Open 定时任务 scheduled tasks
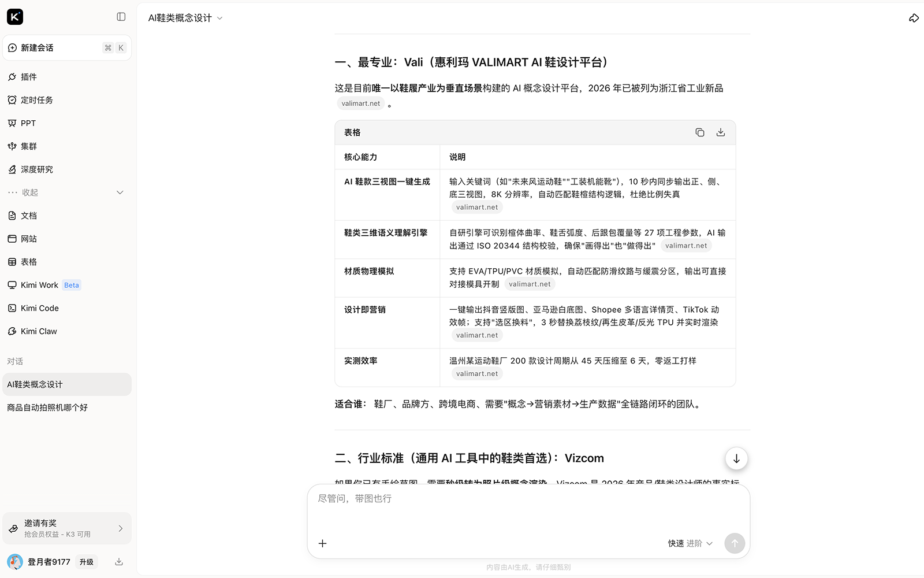 pyautogui.click(x=67, y=100)
